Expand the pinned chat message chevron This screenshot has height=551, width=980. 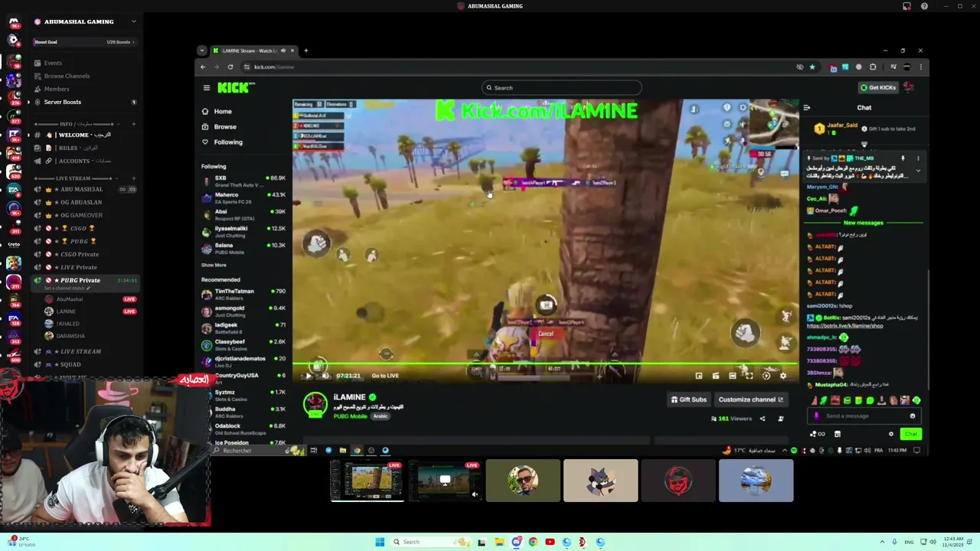(918, 170)
